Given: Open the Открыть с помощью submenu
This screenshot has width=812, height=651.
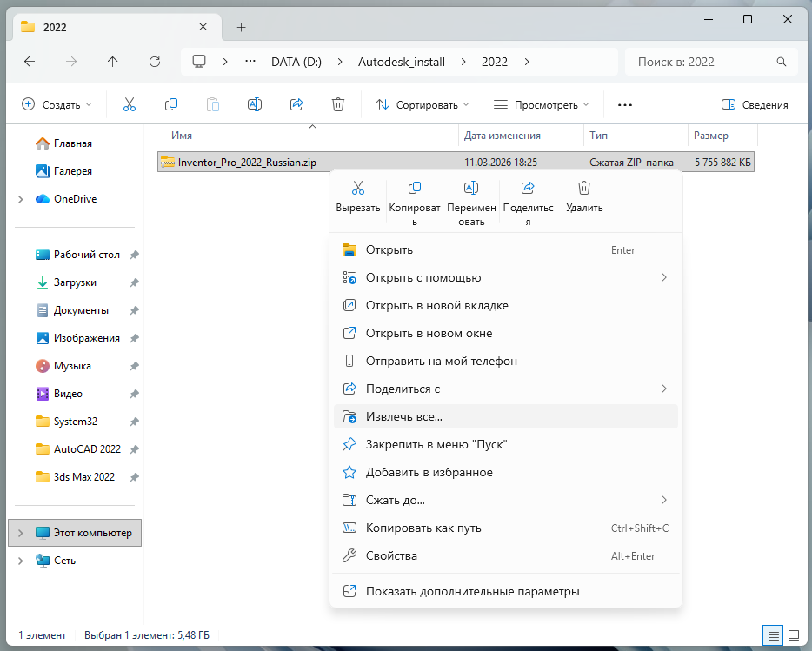Looking at the screenshot, I should (506, 277).
